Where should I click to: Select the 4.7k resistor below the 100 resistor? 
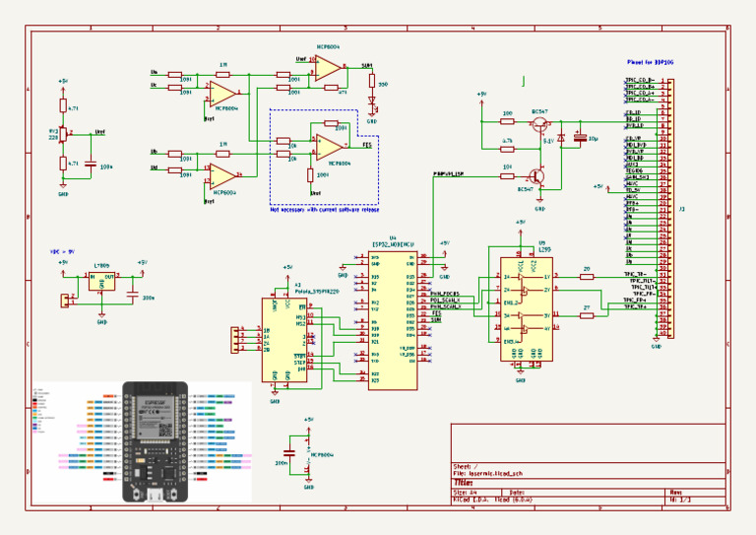[x=507, y=149]
